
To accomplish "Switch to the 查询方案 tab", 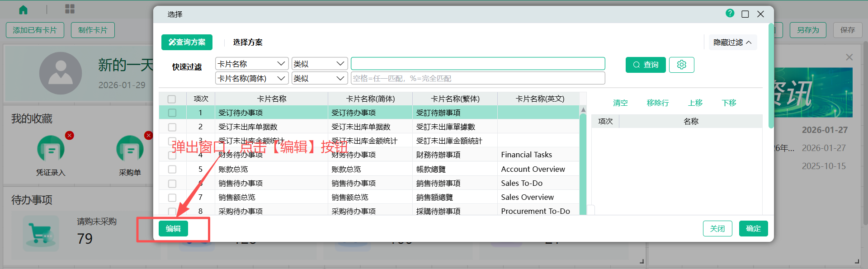I will [187, 42].
